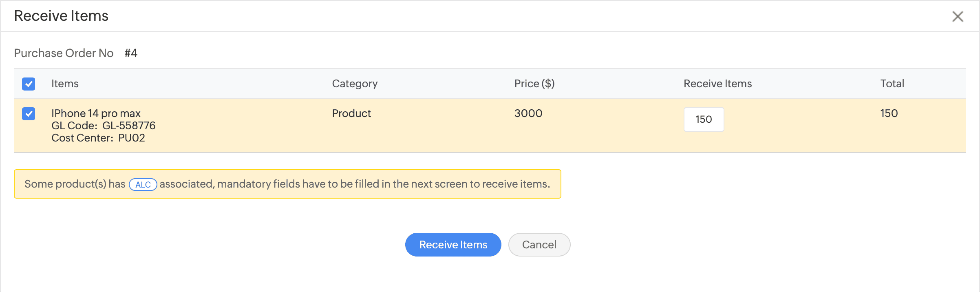Click the Cost Center PU02 text
Viewport: 980px width, 292px height.
(x=98, y=138)
